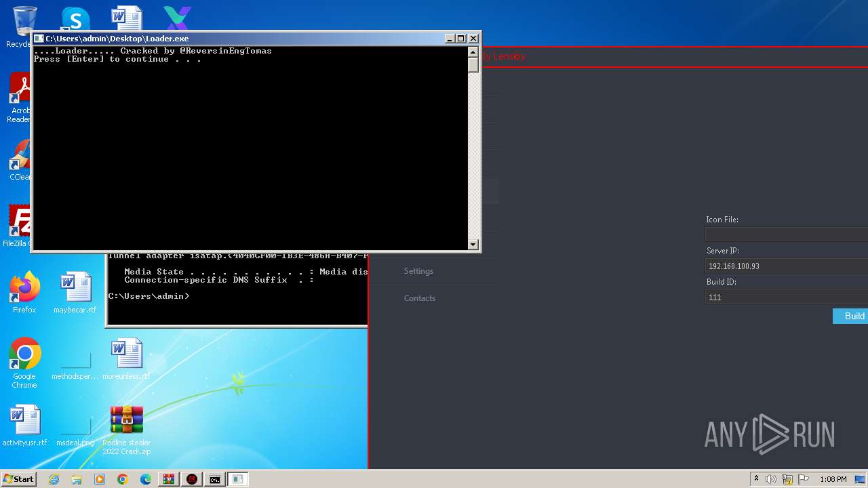The image size is (868, 488).
Task: Open the moreunless.rtf document
Action: coord(127,359)
